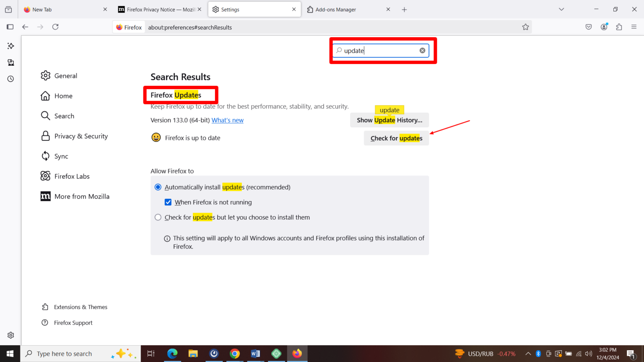
Task: Open Tabs from other devices sidebar icon
Action: (x=10, y=62)
